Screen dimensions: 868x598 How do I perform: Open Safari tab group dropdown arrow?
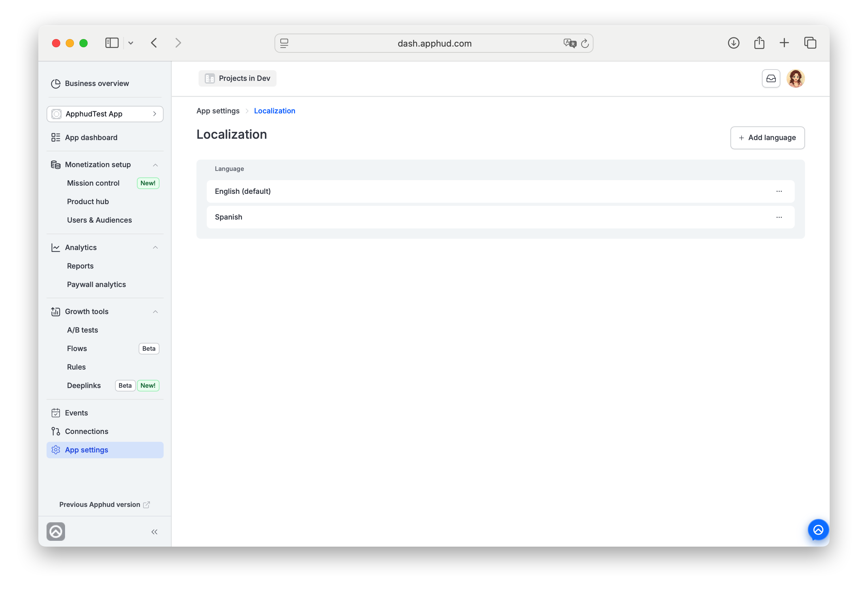click(x=131, y=43)
